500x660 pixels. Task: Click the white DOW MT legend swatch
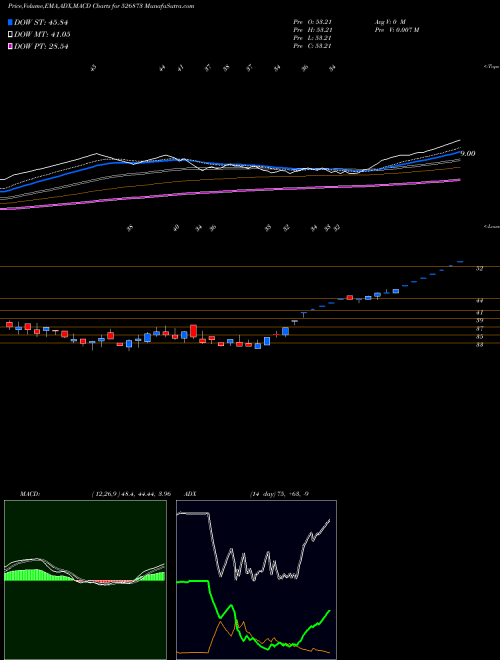coord(10,35)
